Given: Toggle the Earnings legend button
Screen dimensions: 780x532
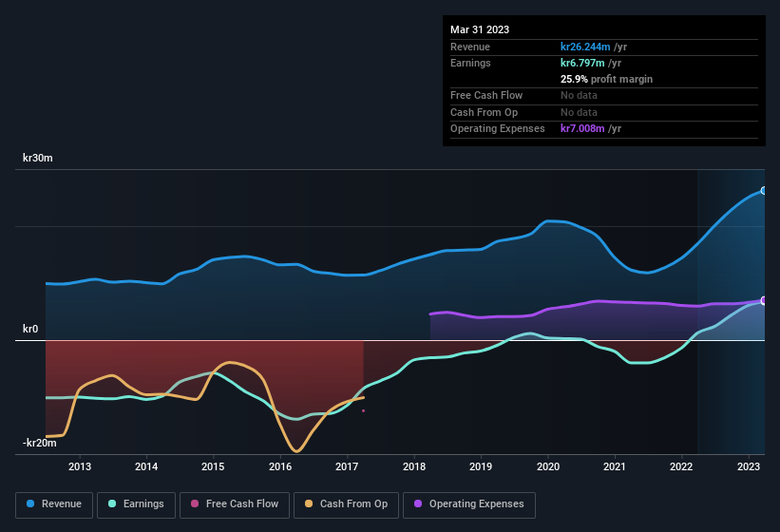Looking at the screenshot, I should tap(136, 504).
